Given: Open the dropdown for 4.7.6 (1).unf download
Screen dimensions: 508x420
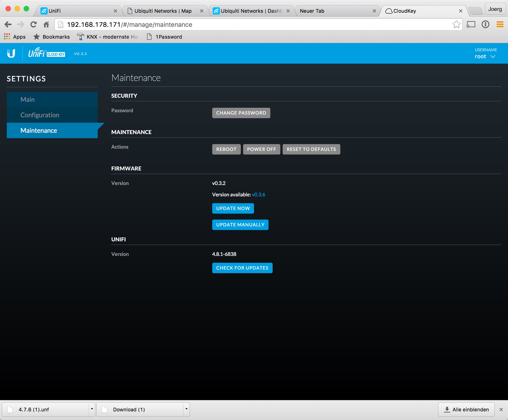Looking at the screenshot, I should click(92, 409).
